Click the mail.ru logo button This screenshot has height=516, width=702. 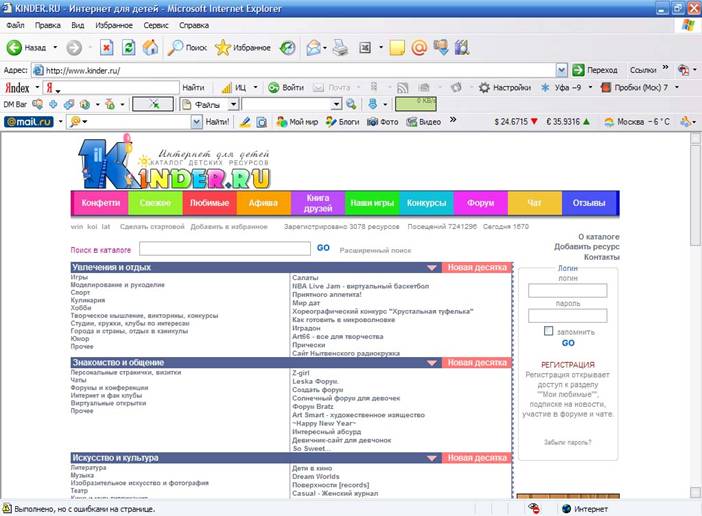point(29,122)
